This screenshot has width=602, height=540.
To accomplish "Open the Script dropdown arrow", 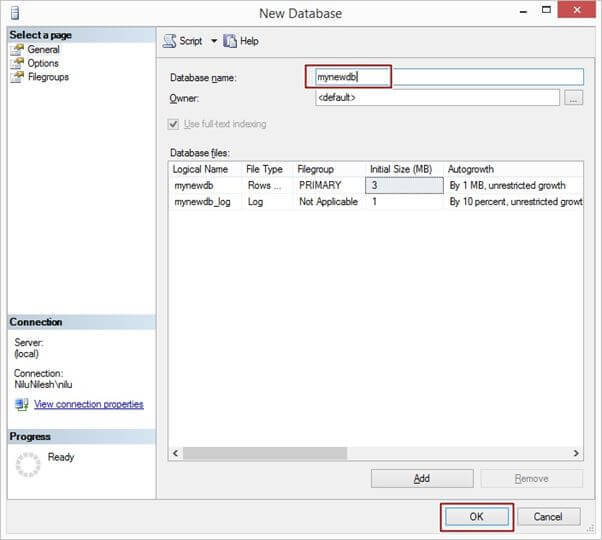I will tap(214, 41).
